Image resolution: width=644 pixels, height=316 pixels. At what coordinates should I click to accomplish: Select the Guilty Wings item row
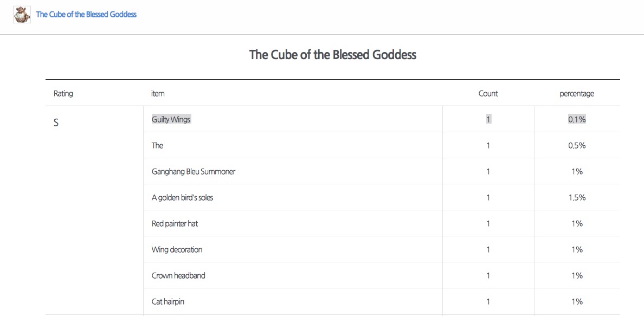171,120
